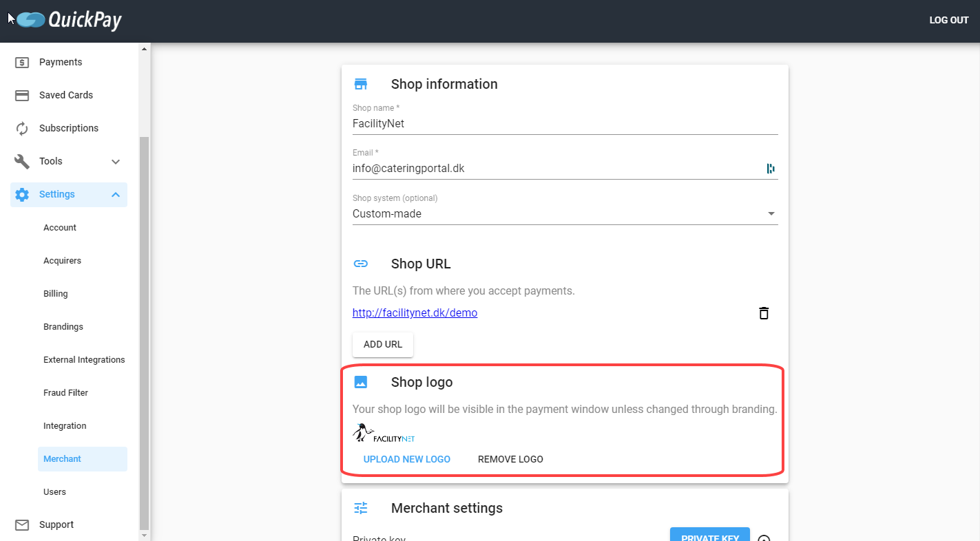Delete the shop URL with trash icon
980x541 pixels.
pos(764,313)
